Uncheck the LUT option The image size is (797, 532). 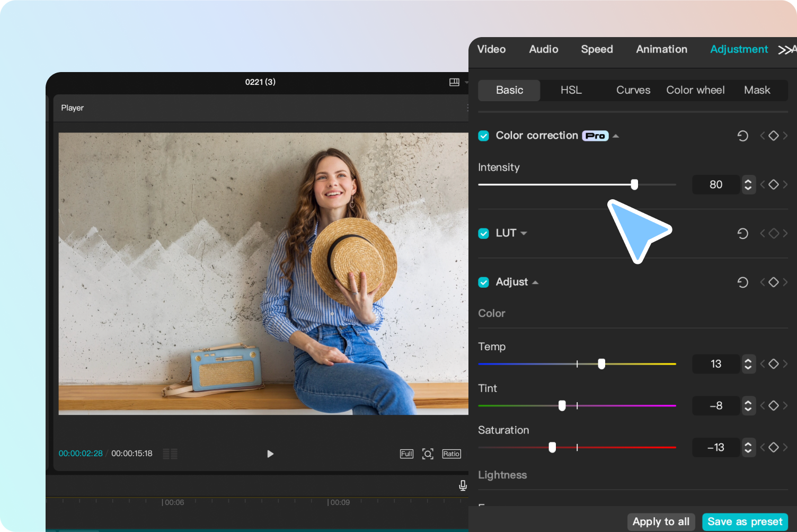(x=483, y=233)
